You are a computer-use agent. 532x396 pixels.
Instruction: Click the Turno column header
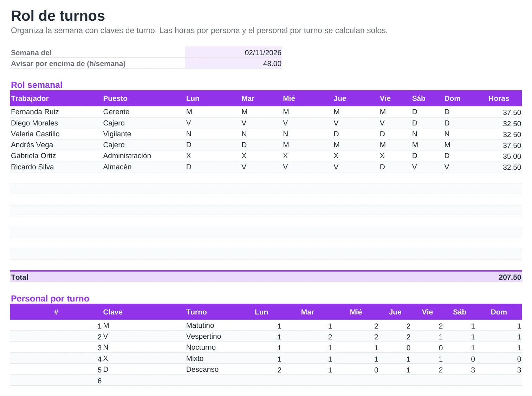(196, 312)
